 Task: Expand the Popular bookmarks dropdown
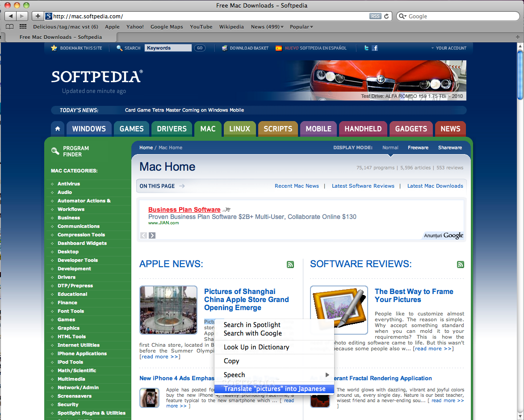click(x=301, y=27)
